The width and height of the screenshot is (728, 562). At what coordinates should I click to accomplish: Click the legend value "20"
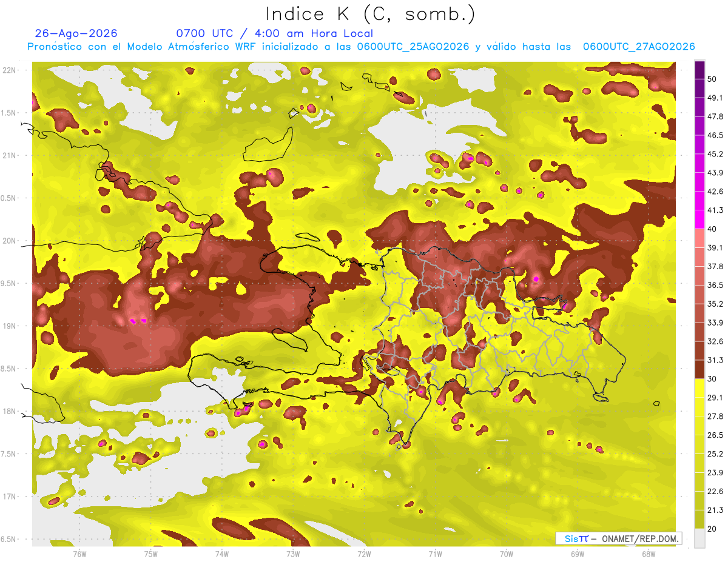point(713,529)
